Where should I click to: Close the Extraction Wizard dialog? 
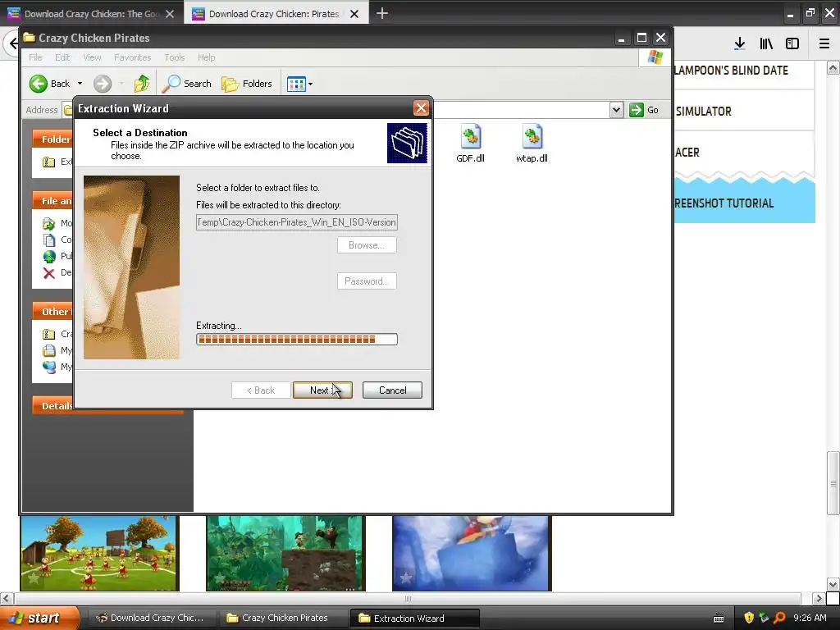coord(421,108)
